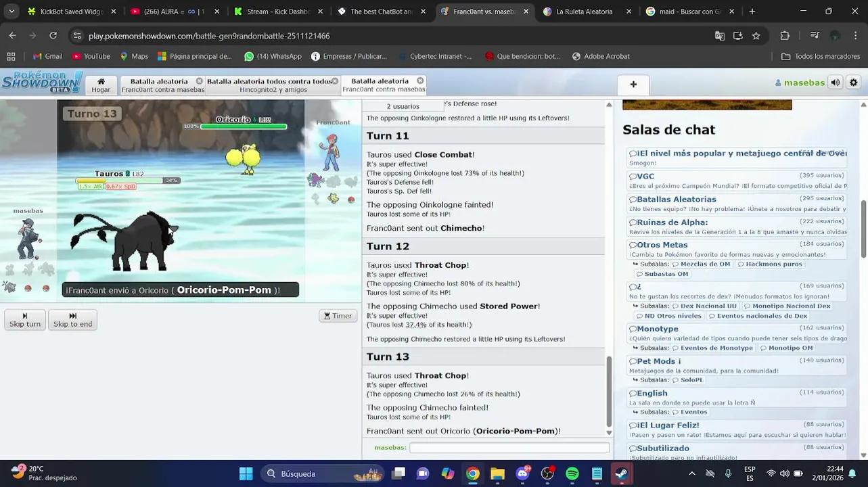Open Spotify from the taskbar
The height and width of the screenshot is (487, 868).
tap(572, 473)
